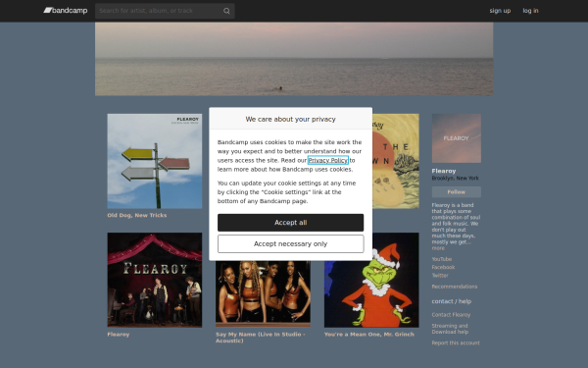Click Say My Name (Live In Studio - Acoustic) title
The image size is (588, 368).
(261, 338)
